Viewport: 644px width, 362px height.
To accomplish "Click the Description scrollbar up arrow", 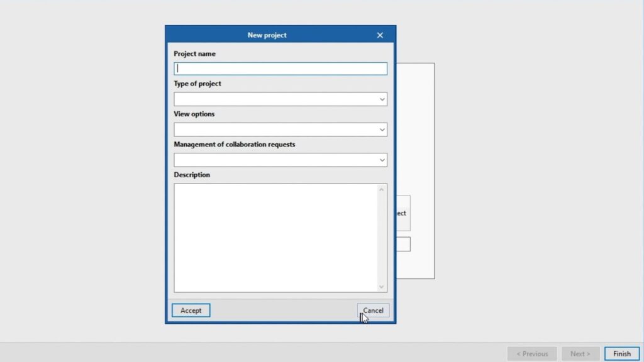I will click(x=382, y=189).
